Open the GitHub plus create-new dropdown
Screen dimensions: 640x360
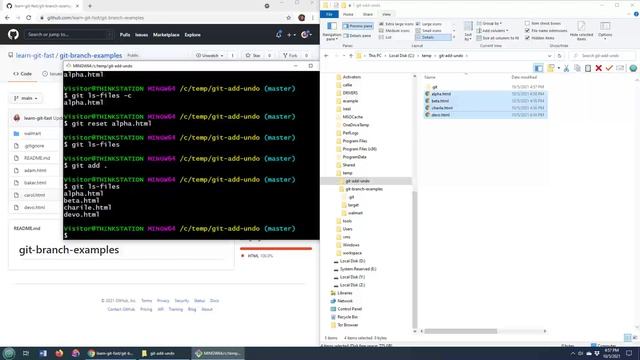pyautogui.click(x=291, y=35)
